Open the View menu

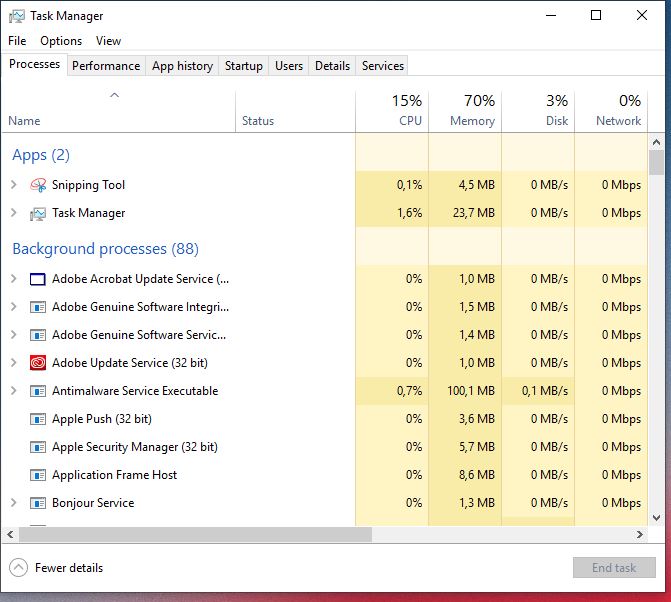108,41
